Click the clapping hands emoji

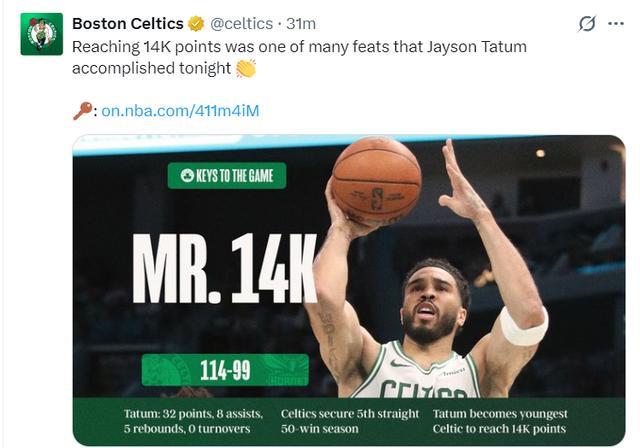pyautogui.click(x=245, y=68)
